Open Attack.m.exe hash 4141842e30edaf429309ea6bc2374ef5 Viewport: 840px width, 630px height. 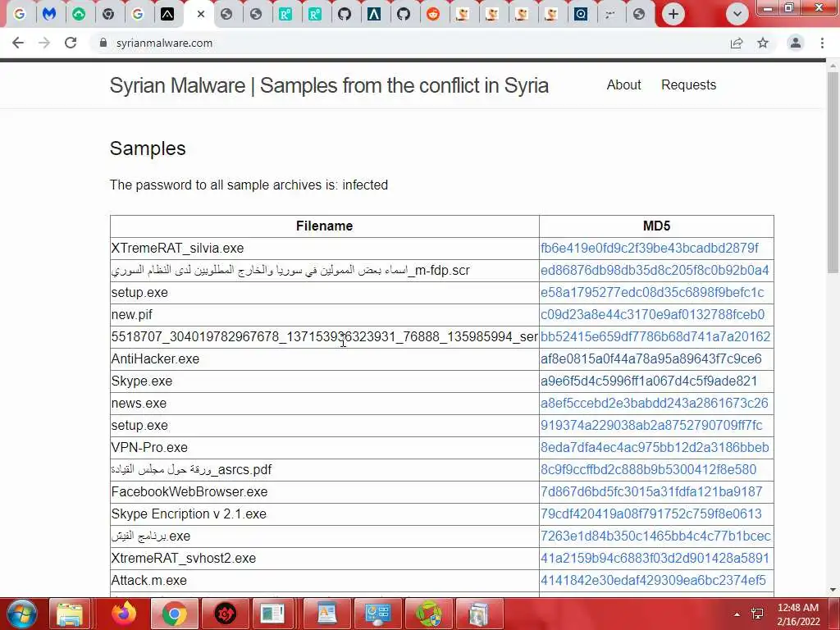click(653, 580)
